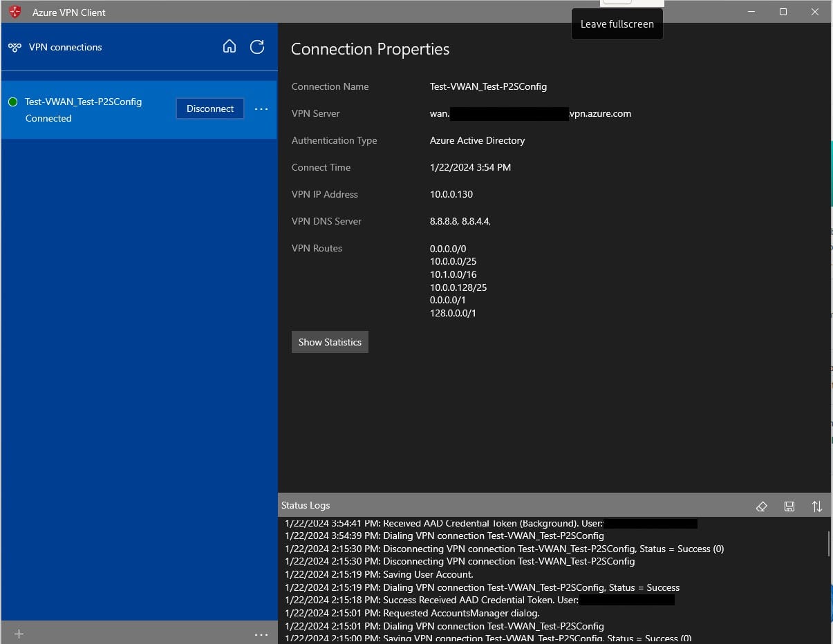Click the Success Received AAD Credential Token entry
Image resolution: width=833 pixels, height=644 pixels.
480,600
